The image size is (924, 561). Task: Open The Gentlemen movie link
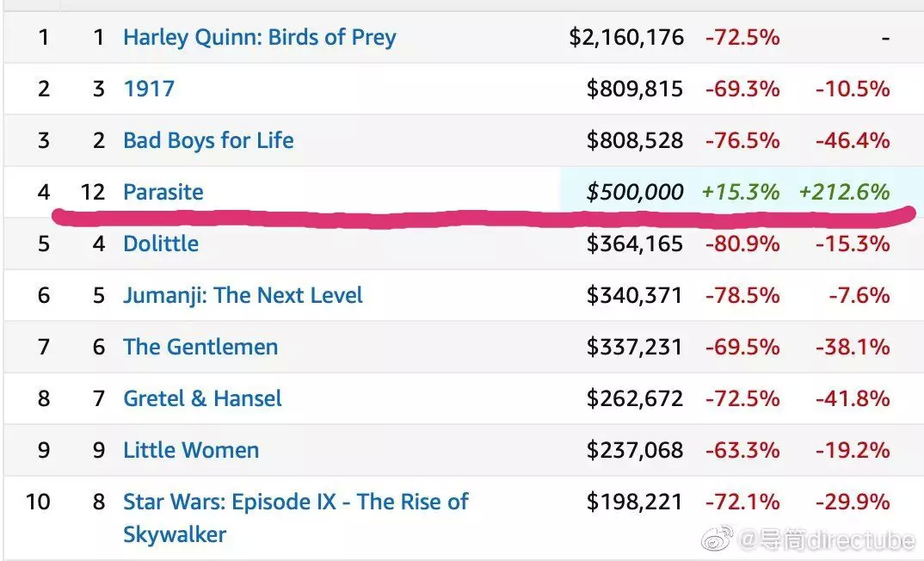(x=200, y=347)
